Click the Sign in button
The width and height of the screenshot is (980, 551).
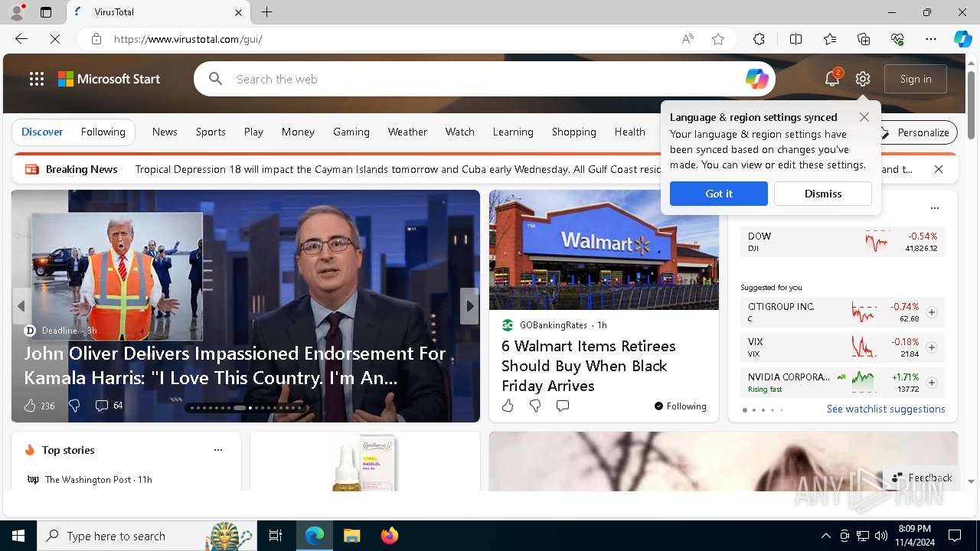pyautogui.click(x=916, y=79)
